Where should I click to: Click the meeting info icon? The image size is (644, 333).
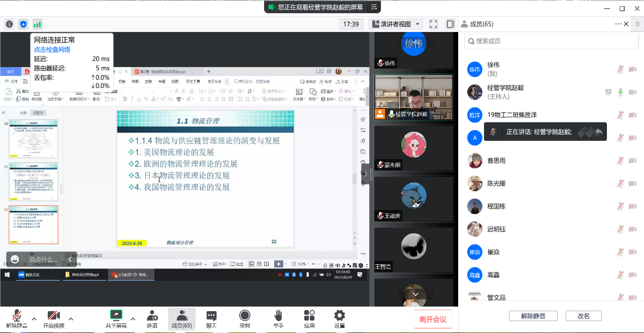9,24
